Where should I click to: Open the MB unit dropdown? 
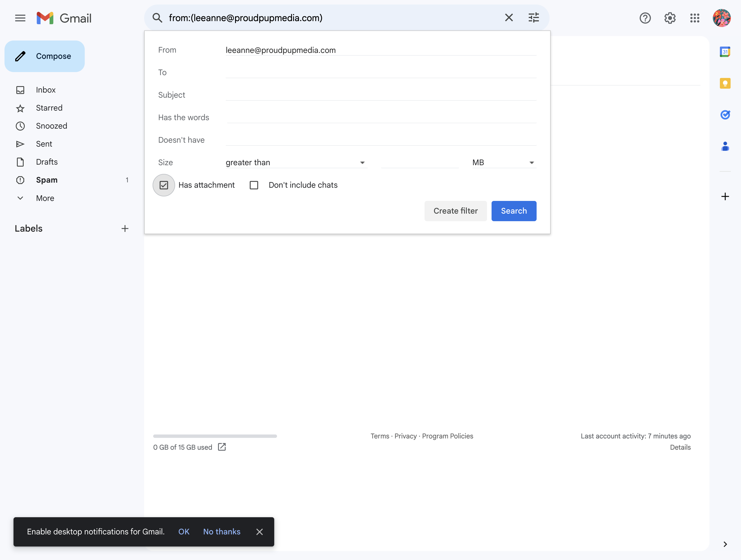pyautogui.click(x=504, y=163)
